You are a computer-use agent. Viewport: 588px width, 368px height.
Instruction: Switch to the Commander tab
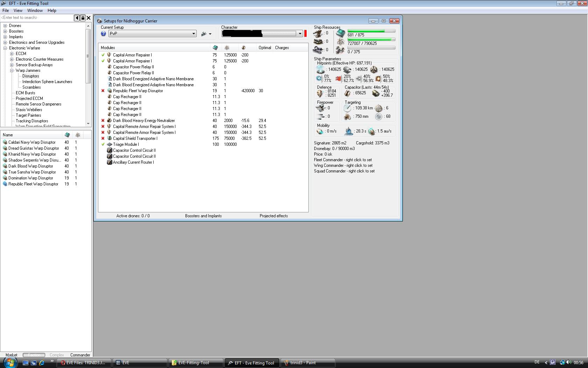80,355
